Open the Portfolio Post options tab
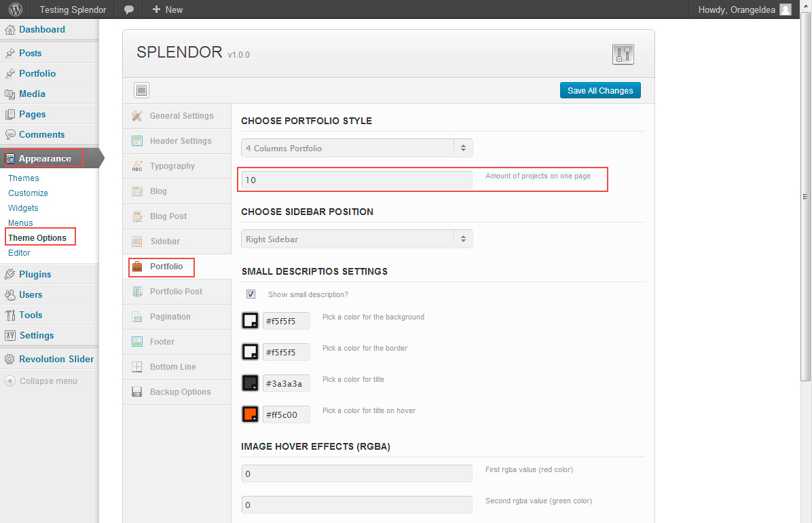The height and width of the screenshot is (523, 812). (x=177, y=291)
